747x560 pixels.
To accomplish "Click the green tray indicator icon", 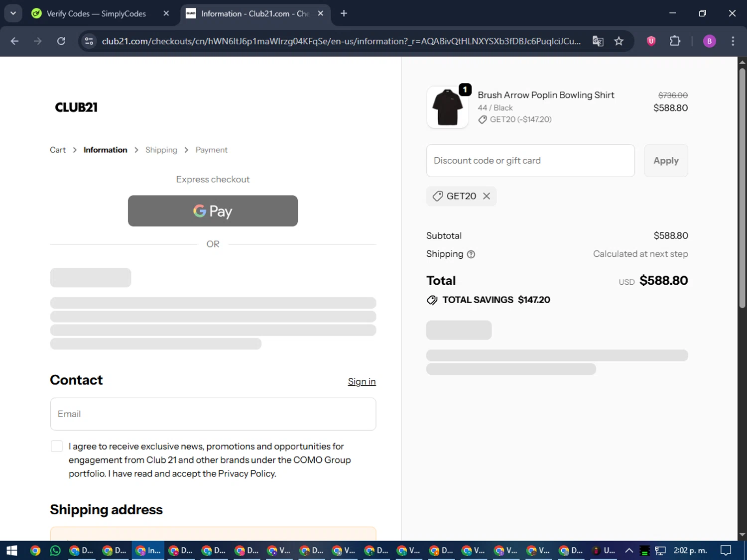I will click(644, 551).
